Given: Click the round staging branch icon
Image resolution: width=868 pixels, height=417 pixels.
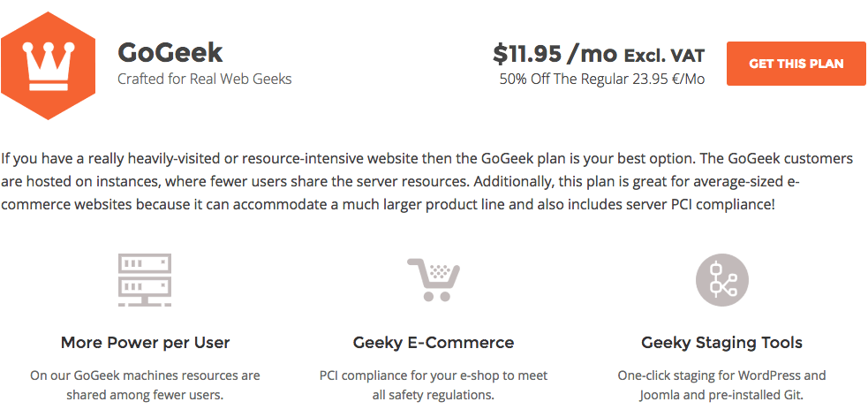Looking at the screenshot, I should [721, 280].
